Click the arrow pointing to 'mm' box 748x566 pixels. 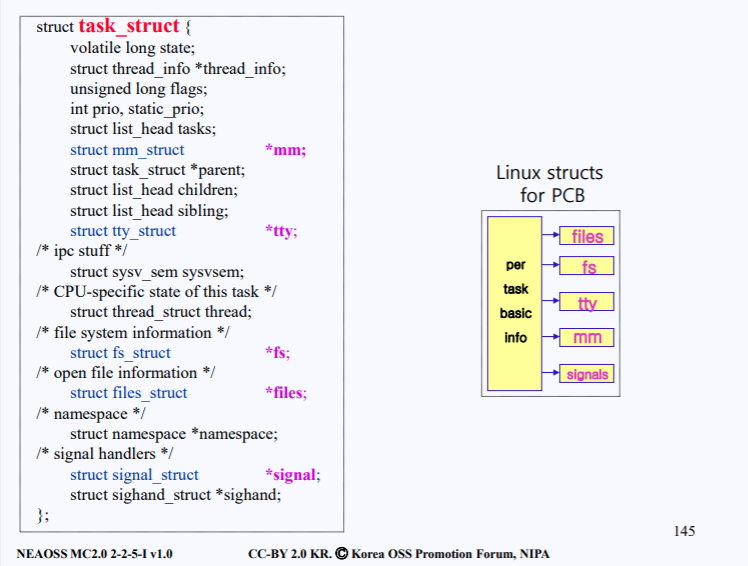551,336
